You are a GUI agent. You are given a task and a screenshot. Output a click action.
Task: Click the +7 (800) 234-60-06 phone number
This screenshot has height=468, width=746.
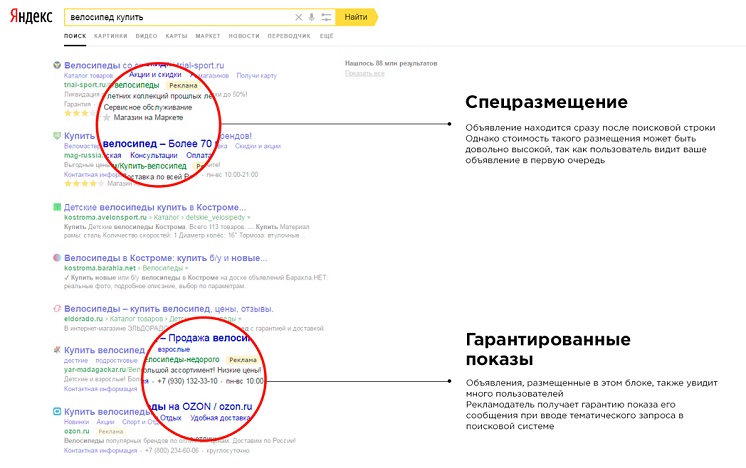pyautogui.click(x=172, y=450)
